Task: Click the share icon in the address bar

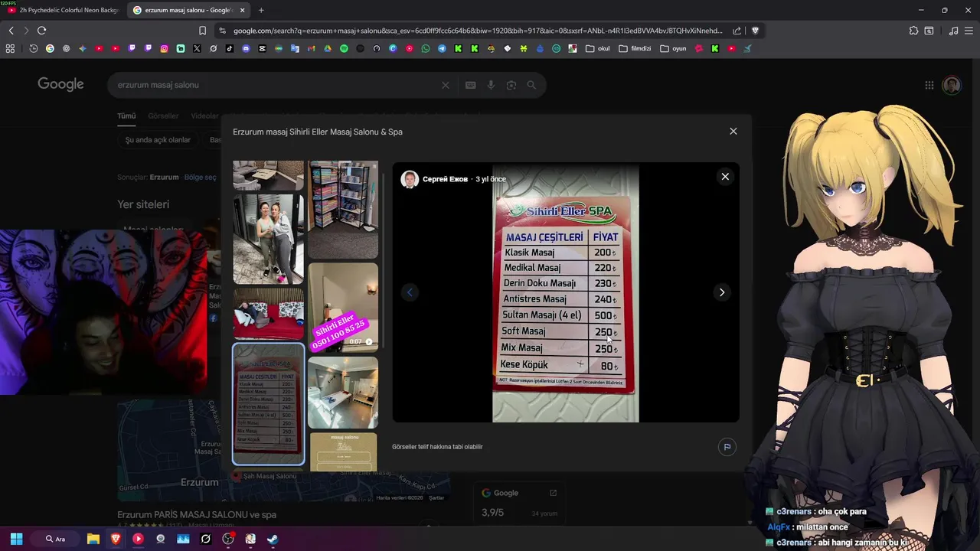Action: [737, 31]
